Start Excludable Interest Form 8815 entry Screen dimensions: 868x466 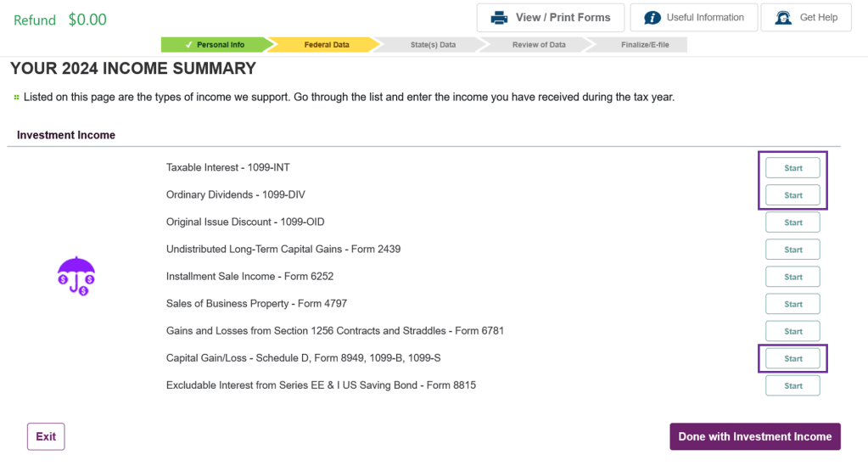(792, 385)
